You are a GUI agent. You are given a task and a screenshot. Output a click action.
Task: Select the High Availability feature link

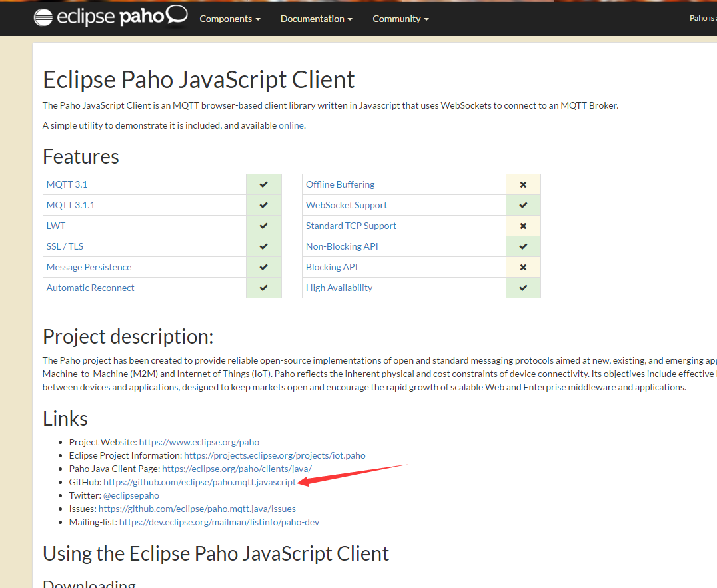tap(339, 288)
